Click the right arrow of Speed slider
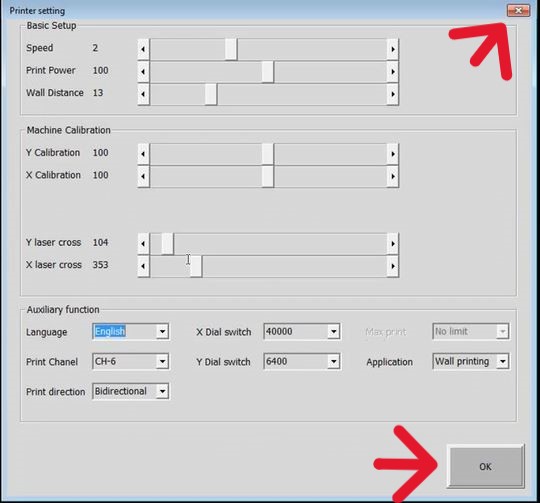This screenshot has height=503, width=540. pyautogui.click(x=393, y=49)
